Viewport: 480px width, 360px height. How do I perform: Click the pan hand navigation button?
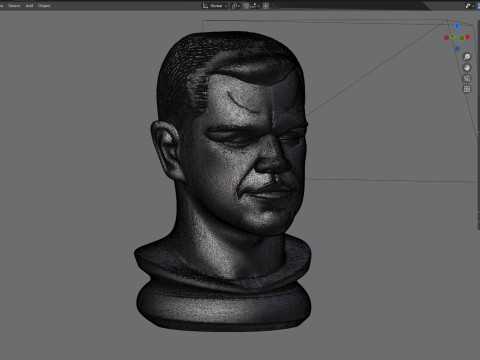point(467,68)
